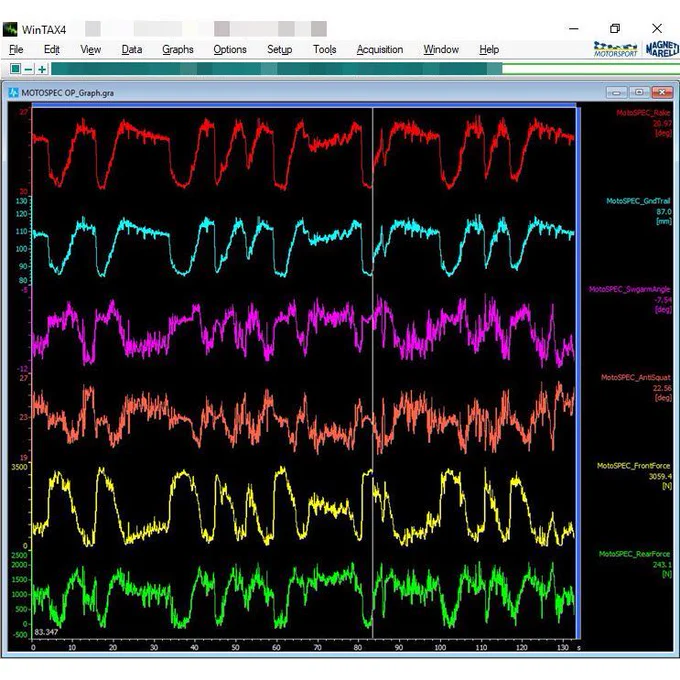This screenshot has height=680, width=680.
Task: Click the MOTOSPEC OP_Graph.gra window icon
Action: tap(13, 92)
